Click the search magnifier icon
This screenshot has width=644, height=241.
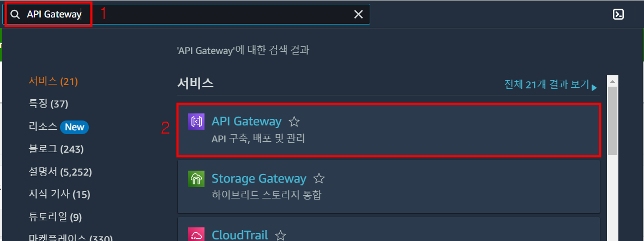coord(15,15)
